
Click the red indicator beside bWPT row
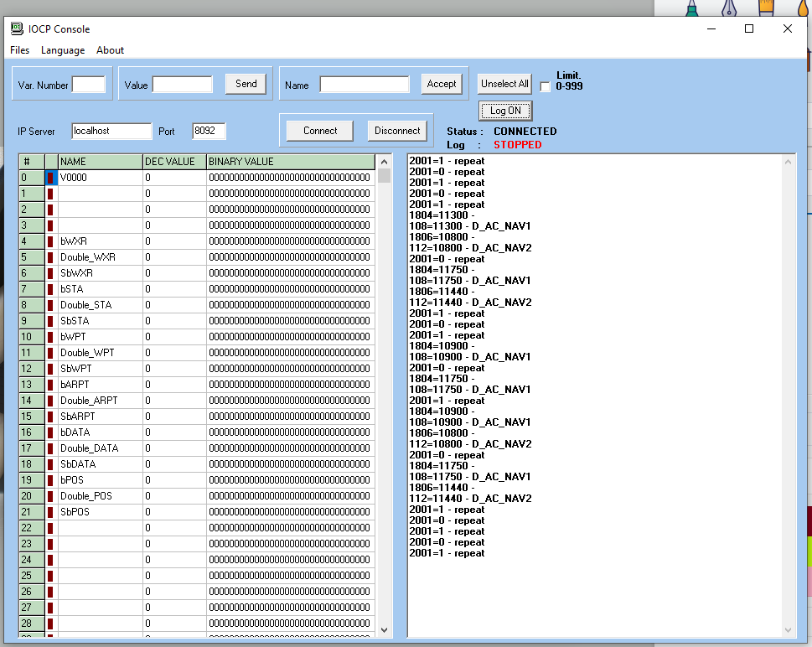(x=50, y=337)
